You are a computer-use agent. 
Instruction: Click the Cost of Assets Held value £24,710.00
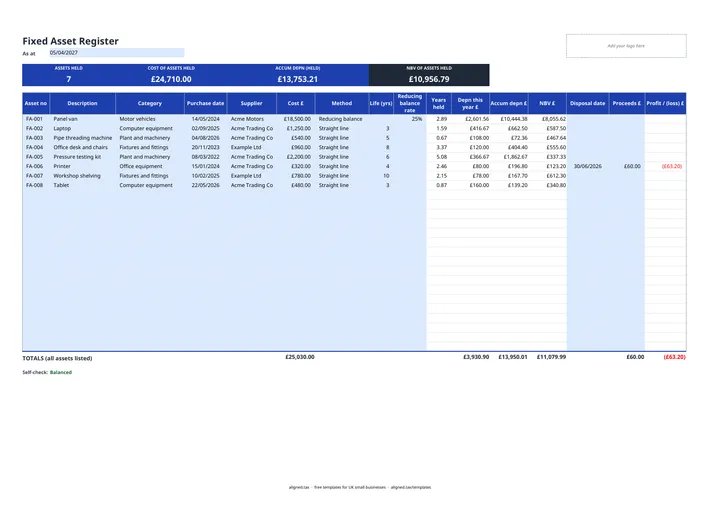[x=171, y=79]
